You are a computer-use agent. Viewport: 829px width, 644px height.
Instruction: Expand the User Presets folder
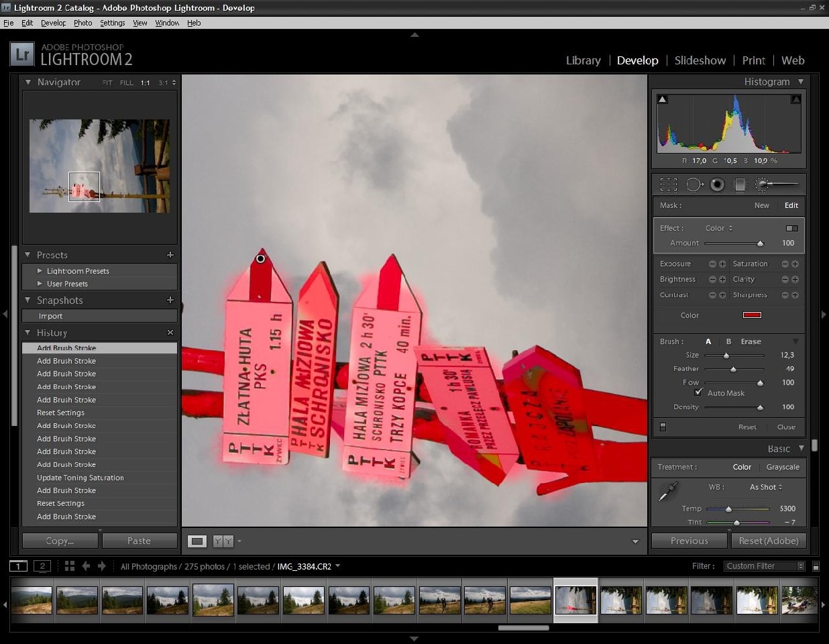[x=40, y=284]
